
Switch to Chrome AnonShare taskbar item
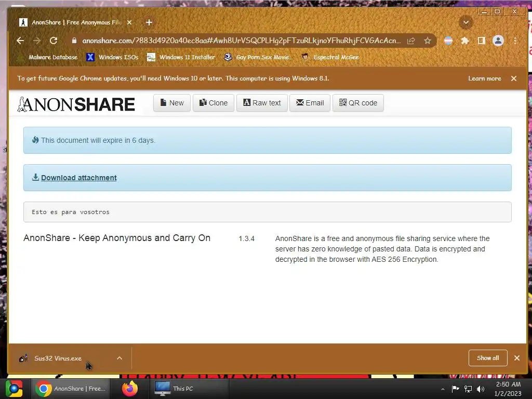(x=71, y=389)
